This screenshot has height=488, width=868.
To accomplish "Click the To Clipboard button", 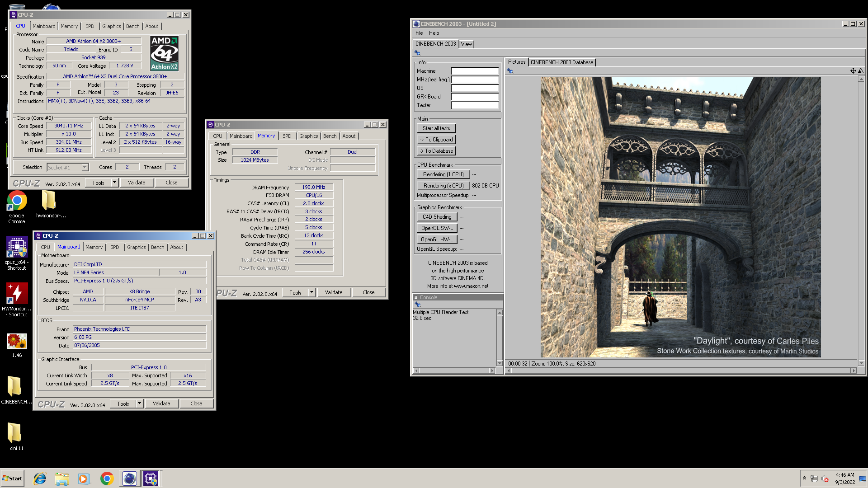I will 436,140.
